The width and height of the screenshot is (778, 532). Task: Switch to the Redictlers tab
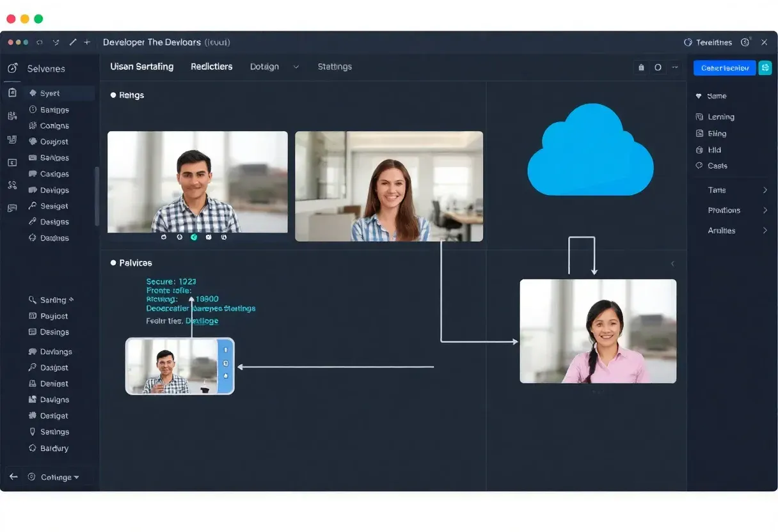click(x=211, y=66)
